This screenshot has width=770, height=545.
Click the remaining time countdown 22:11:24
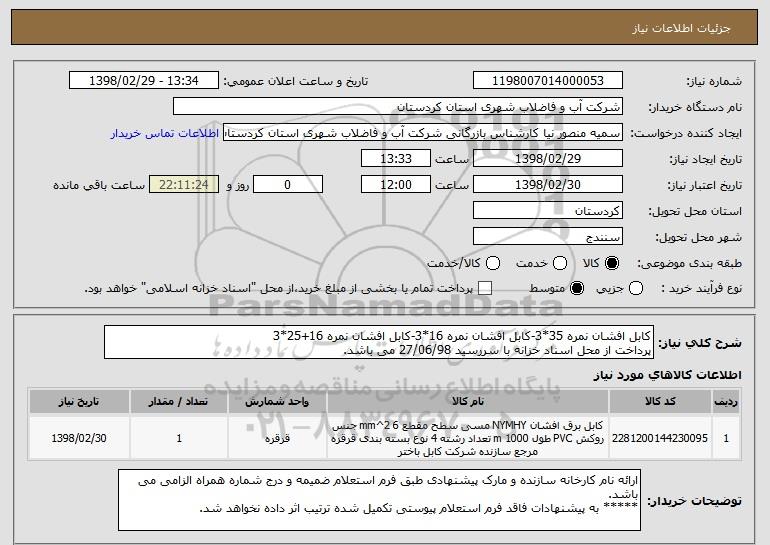pyautogui.click(x=184, y=185)
